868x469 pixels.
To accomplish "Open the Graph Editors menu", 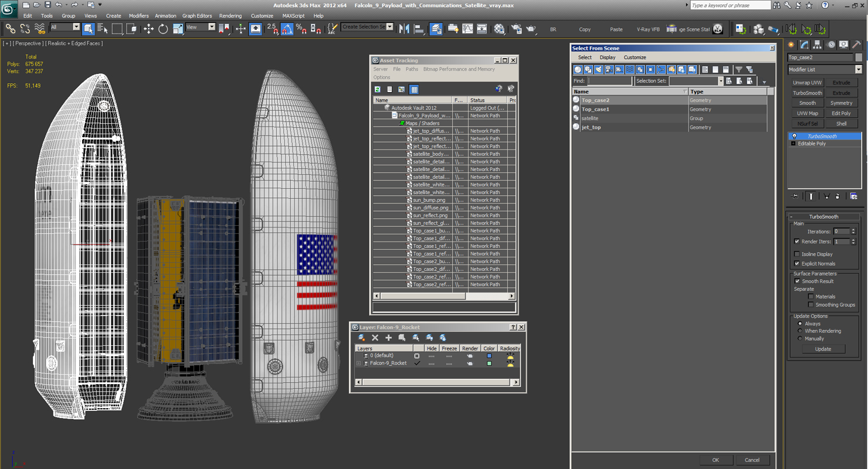I will pyautogui.click(x=197, y=16).
